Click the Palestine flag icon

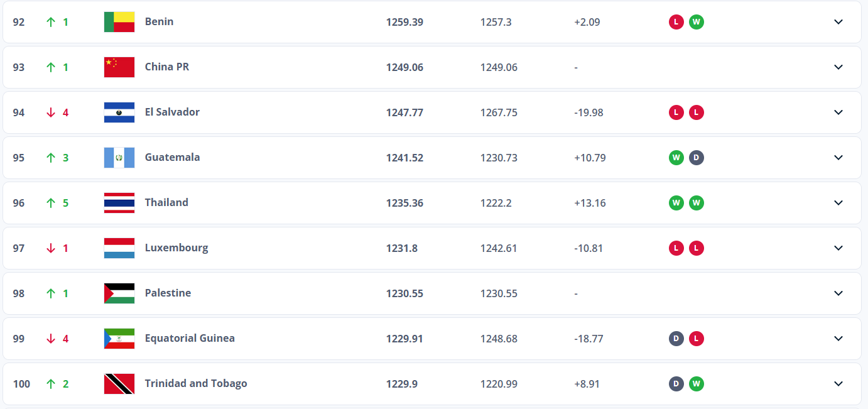pyautogui.click(x=119, y=293)
